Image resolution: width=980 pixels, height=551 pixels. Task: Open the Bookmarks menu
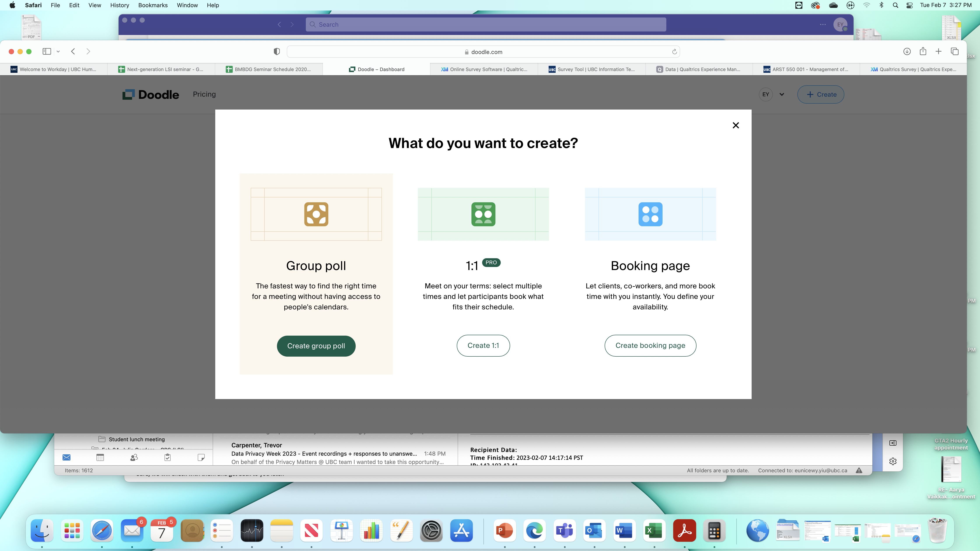click(152, 5)
